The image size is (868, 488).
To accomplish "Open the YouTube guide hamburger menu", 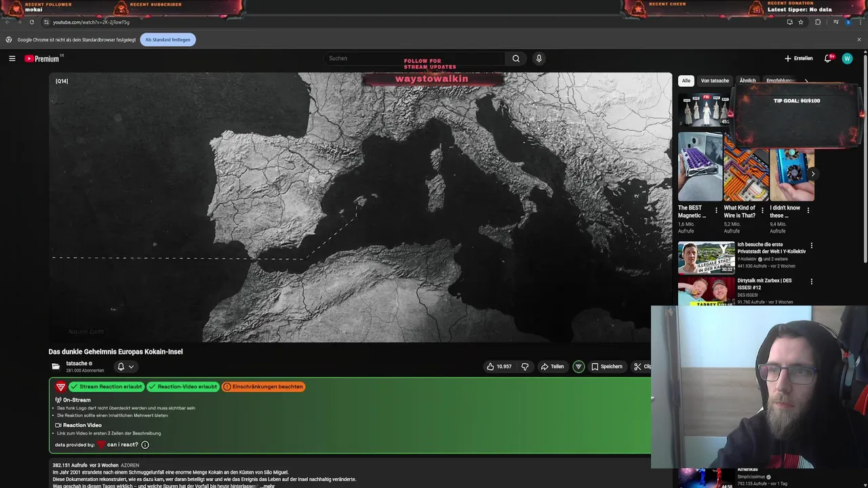I will 12,58.
